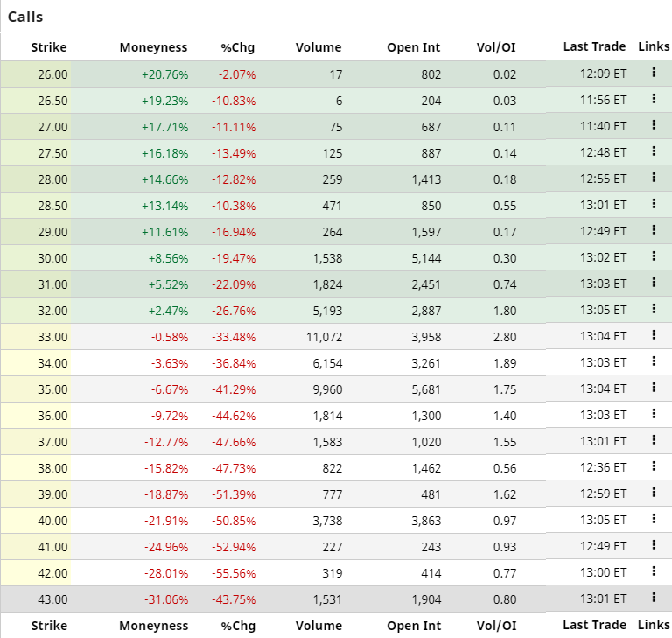The image size is (672, 638).
Task: Click the 2.80 Vol/OI value
Action: pos(505,337)
